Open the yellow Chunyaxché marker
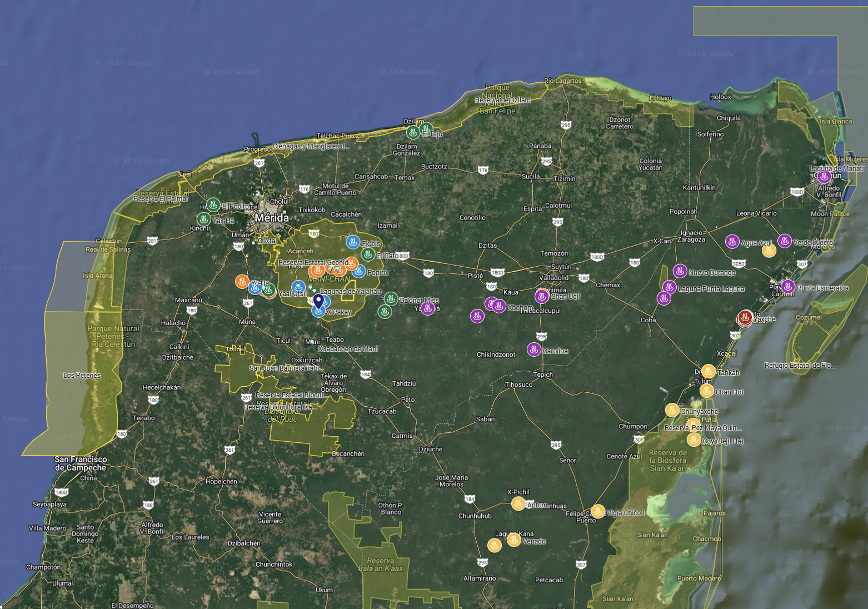Viewport: 868px width, 609px height. (672, 411)
